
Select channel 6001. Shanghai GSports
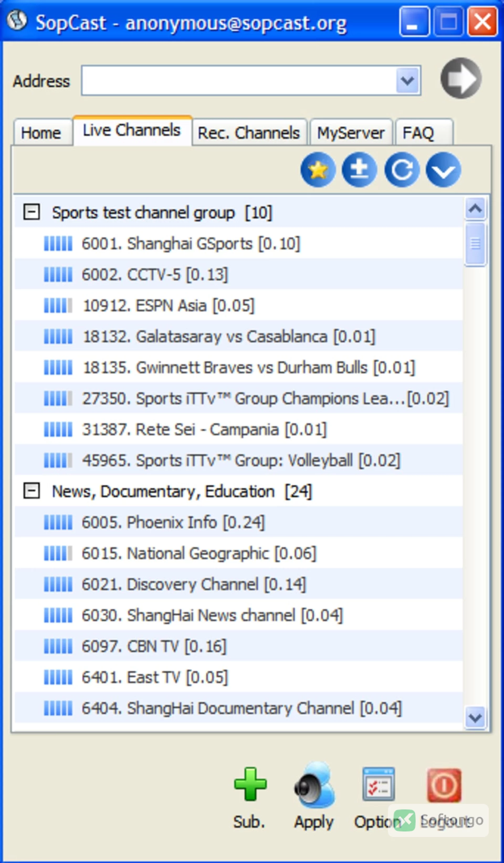point(239,243)
